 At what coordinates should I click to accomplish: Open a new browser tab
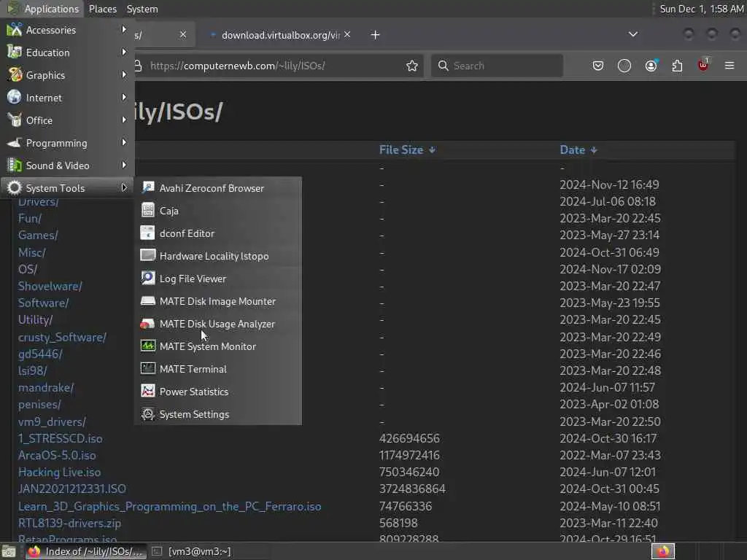coord(376,35)
